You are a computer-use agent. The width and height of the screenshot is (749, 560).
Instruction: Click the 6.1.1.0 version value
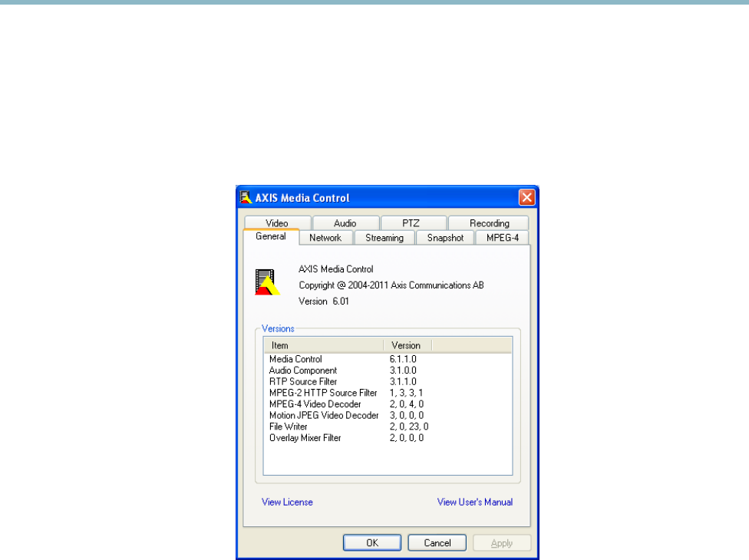coord(403,359)
